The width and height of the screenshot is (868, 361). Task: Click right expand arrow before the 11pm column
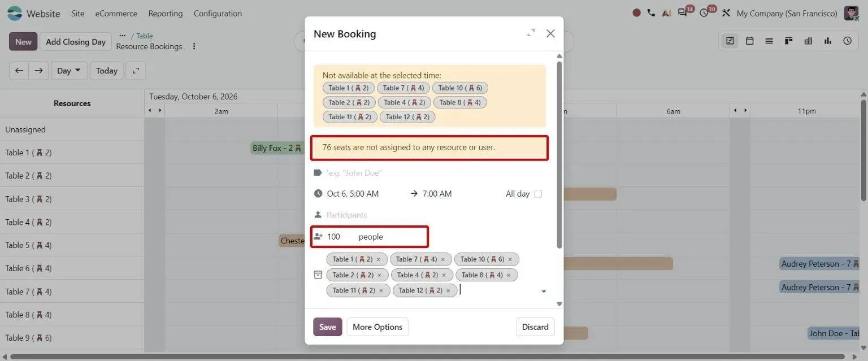pyautogui.click(x=745, y=110)
